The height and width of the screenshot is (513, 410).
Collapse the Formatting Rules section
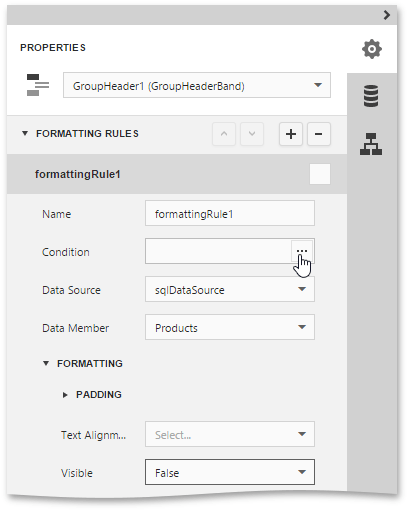[25, 134]
